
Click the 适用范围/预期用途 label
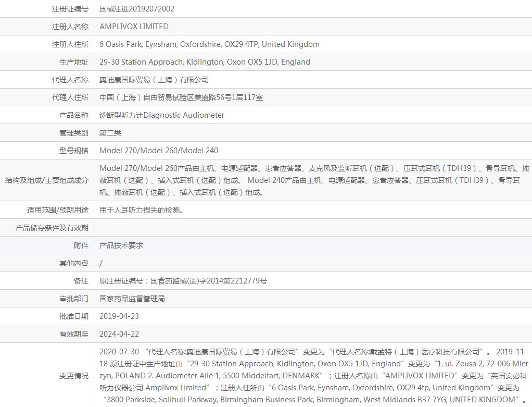[x=58, y=210]
